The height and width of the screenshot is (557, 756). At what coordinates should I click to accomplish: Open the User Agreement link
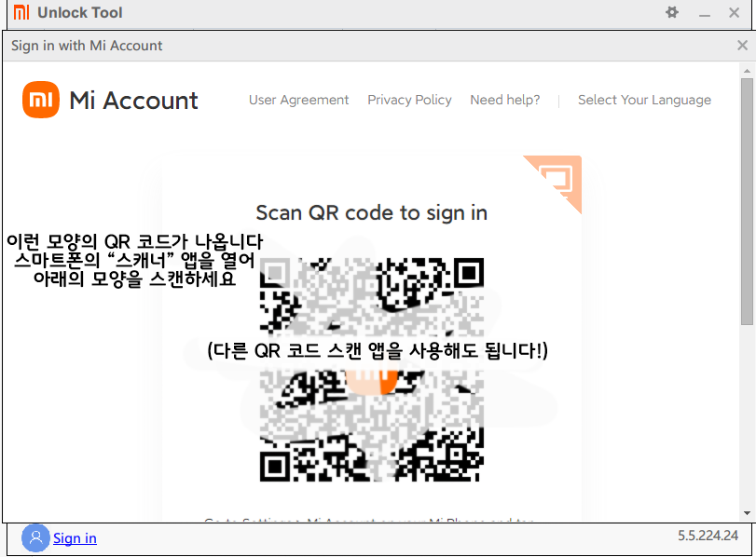click(x=298, y=100)
